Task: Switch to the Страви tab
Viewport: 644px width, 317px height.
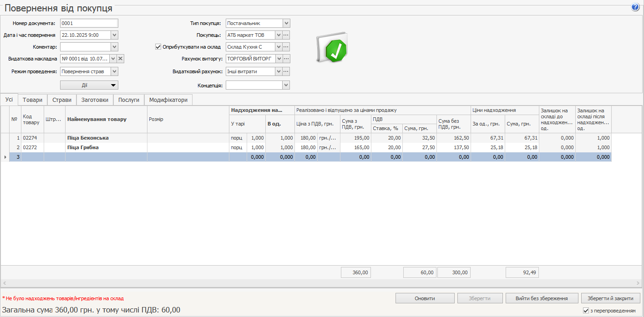Action: (x=61, y=100)
